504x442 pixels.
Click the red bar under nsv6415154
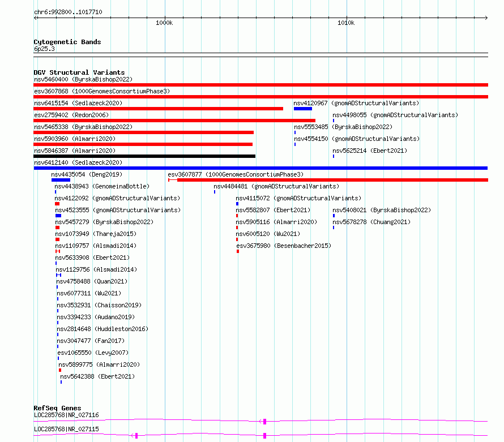tap(158, 109)
